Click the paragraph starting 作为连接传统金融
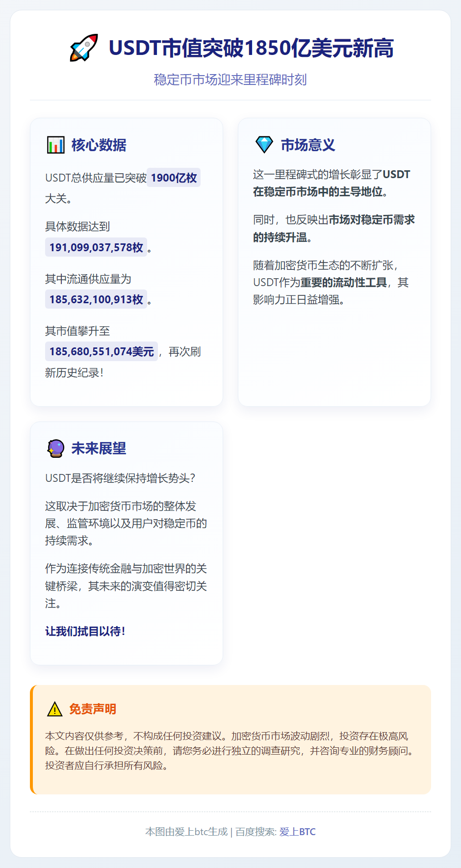461x868 pixels. coord(126,586)
